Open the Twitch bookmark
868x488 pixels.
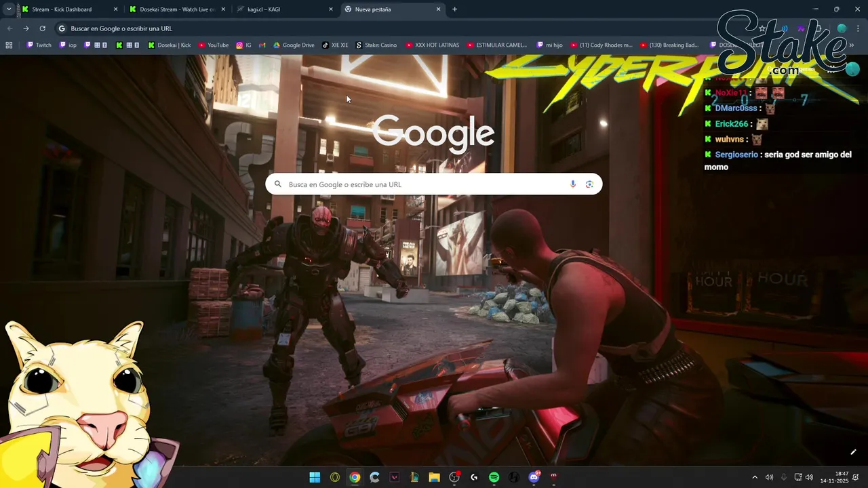click(x=39, y=45)
